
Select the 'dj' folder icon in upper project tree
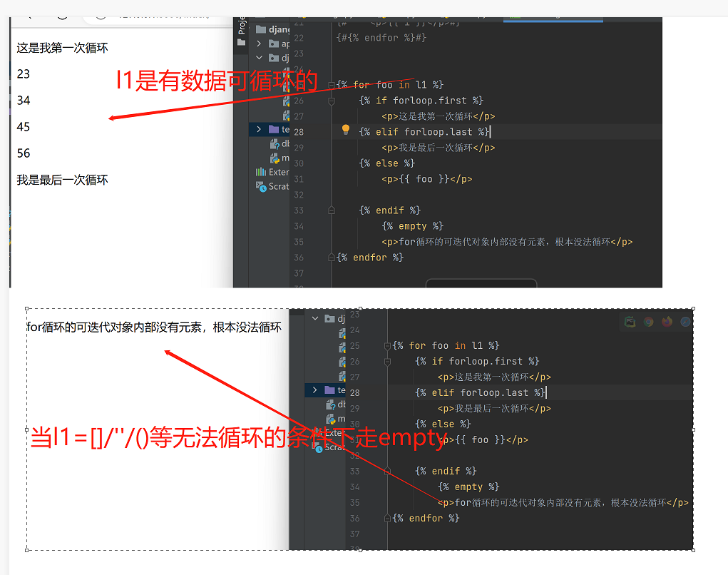tap(274, 58)
